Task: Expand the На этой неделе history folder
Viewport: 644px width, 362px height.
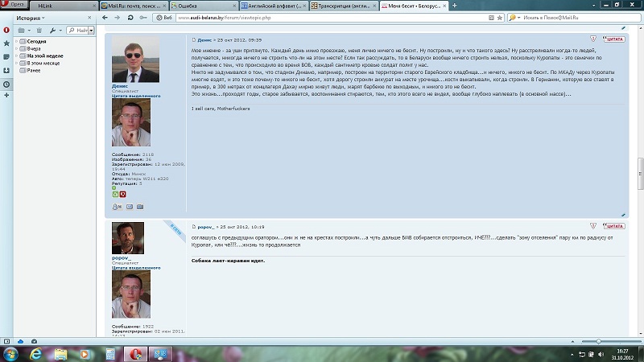Action: coord(16,56)
